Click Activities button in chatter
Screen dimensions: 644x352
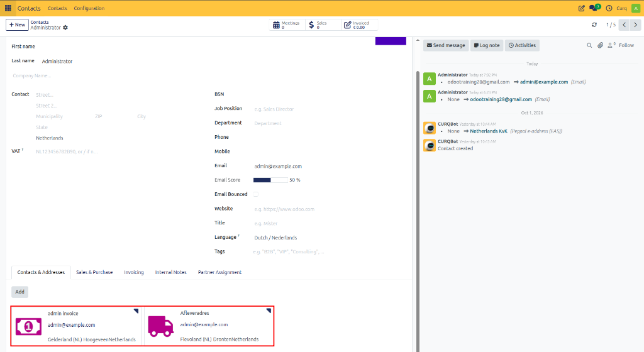coord(522,45)
